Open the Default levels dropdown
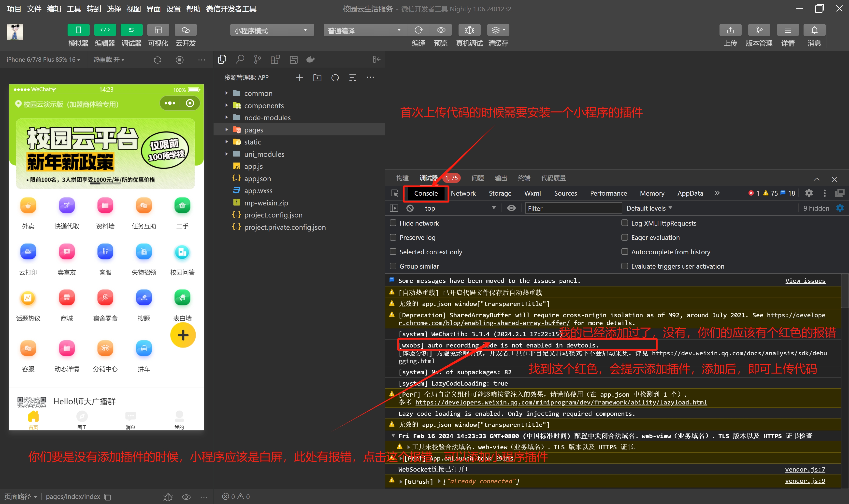849x504 pixels. coord(649,208)
